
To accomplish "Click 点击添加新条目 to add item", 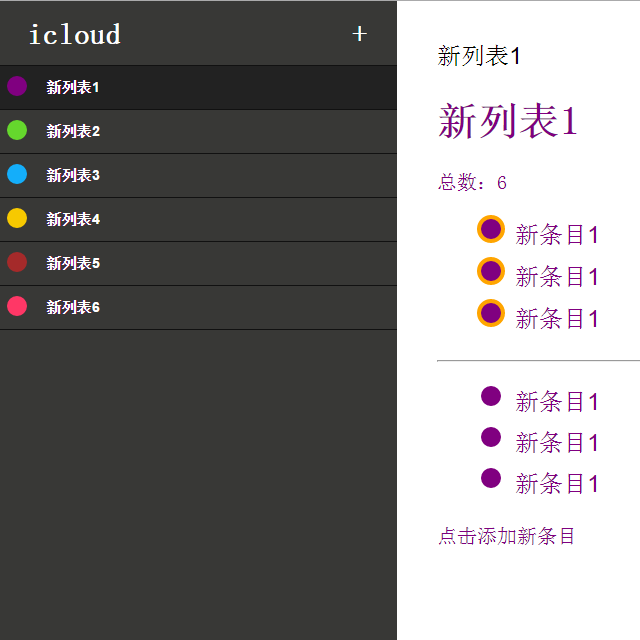I will 506,536.
